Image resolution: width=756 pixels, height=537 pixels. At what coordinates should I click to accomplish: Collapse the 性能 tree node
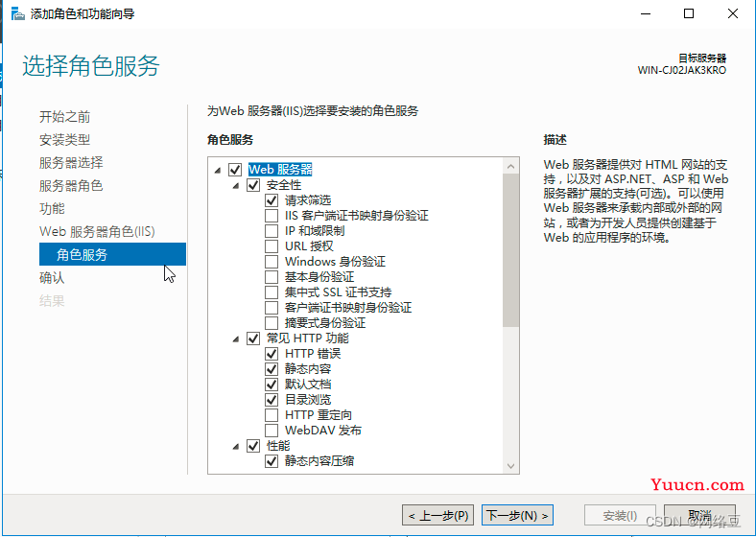pyautogui.click(x=236, y=446)
